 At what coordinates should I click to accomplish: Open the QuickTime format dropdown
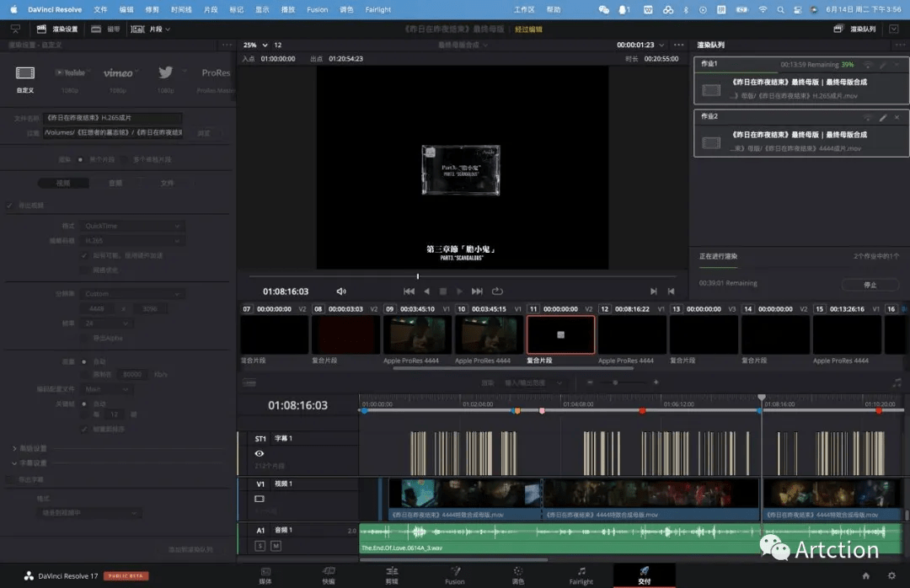(131, 226)
